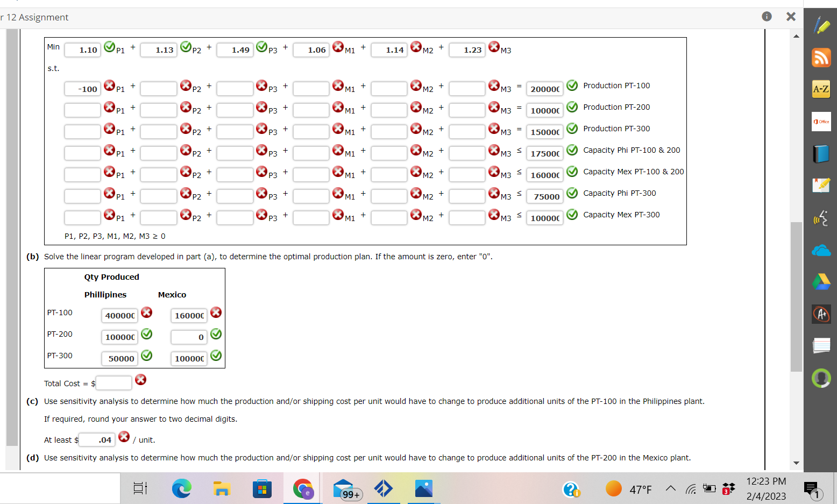Screen dimensions: 837x504
Task: Click the info icon on the assignment header
Action: pos(767,17)
